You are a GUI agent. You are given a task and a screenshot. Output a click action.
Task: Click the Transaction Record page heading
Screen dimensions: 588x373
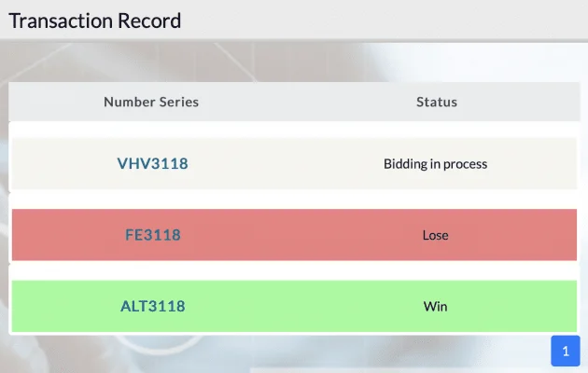95,21
